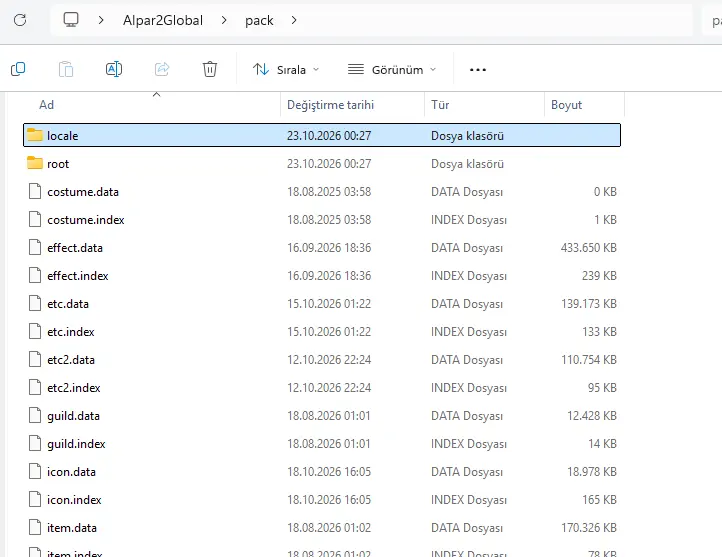Select the costume.index file name
The height and width of the screenshot is (557, 722).
[86, 220]
